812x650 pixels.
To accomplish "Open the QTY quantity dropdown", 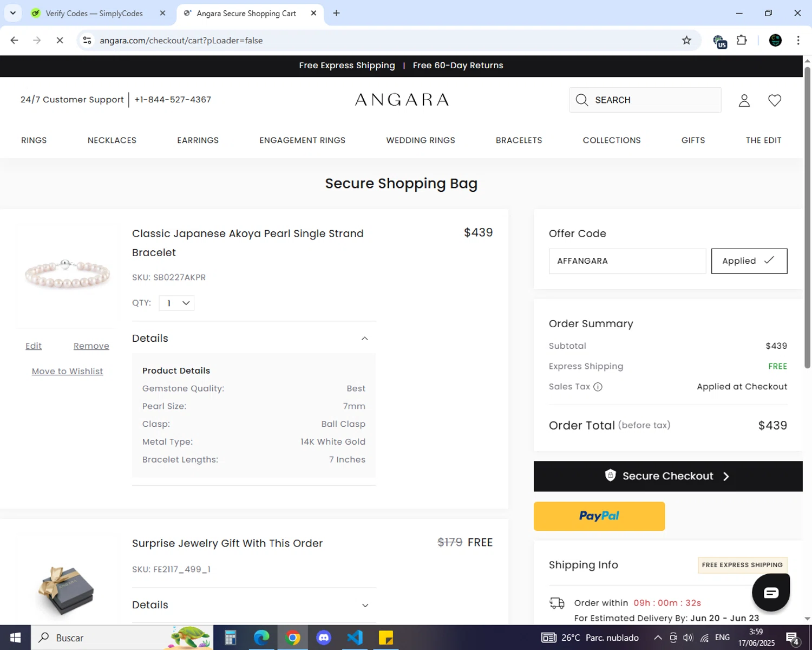I will 176,303.
